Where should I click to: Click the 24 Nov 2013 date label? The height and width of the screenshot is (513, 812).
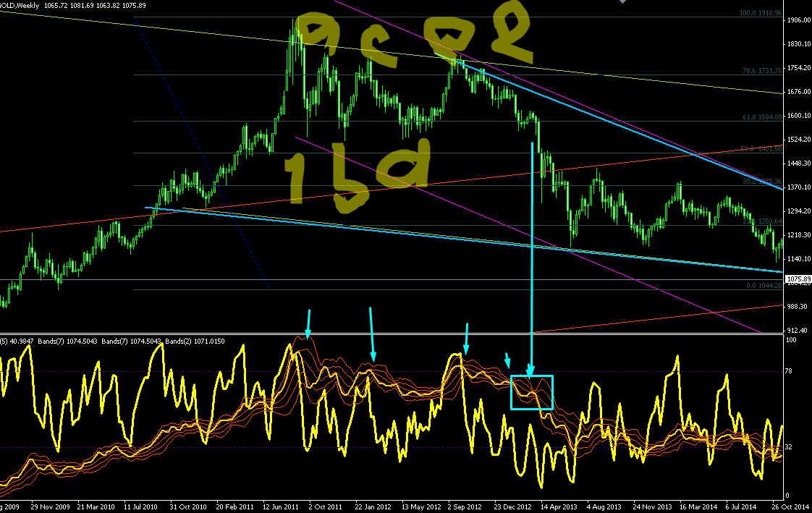tap(652, 506)
